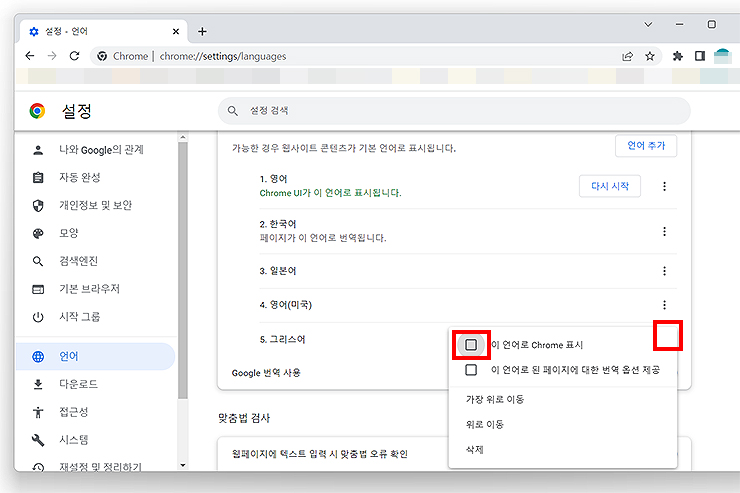Click the sidebar scrollbar up arrow

(x=183, y=137)
